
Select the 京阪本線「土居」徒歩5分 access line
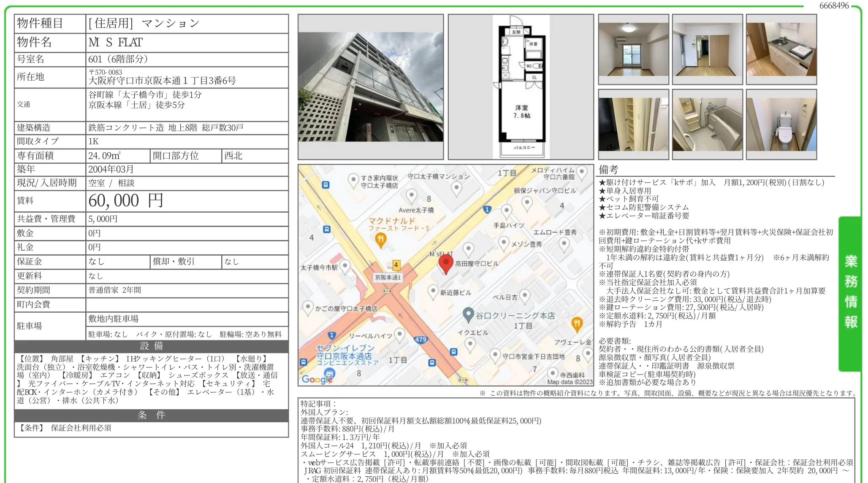136,105
